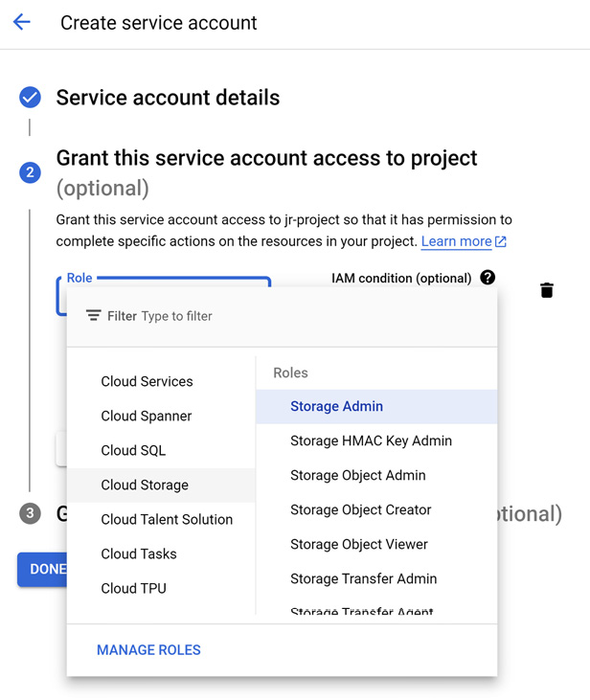Choose the Storage Object Viewer role
Viewport: 590px width, 700px height.
click(x=359, y=544)
